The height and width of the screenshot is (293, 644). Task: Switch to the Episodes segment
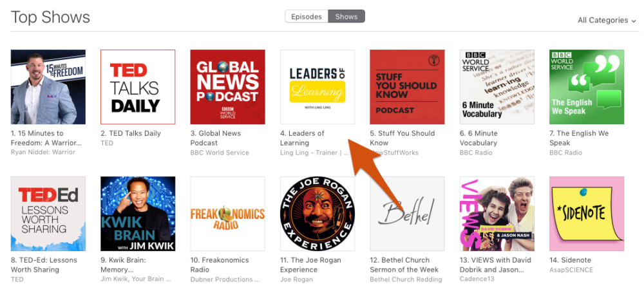[307, 17]
